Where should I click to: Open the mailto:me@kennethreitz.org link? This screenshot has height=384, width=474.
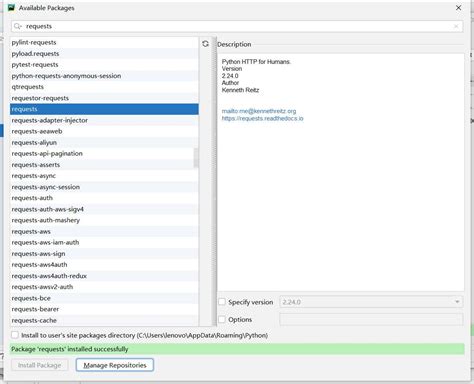pyautogui.click(x=259, y=111)
